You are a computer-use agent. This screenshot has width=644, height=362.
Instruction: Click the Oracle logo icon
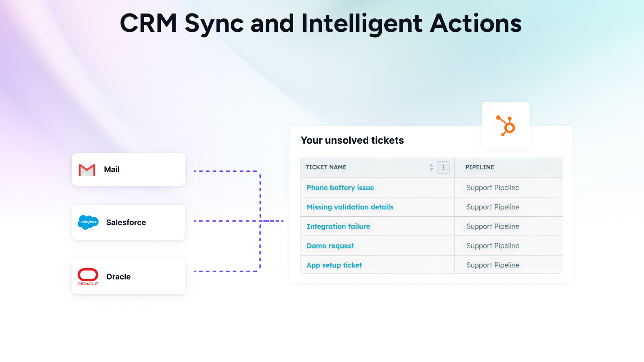(x=88, y=277)
